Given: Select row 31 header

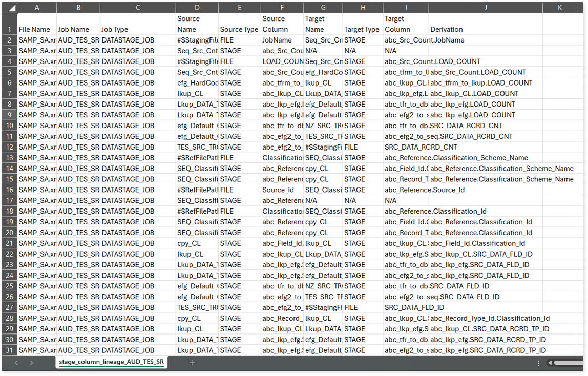Looking at the screenshot, I should (10, 350).
